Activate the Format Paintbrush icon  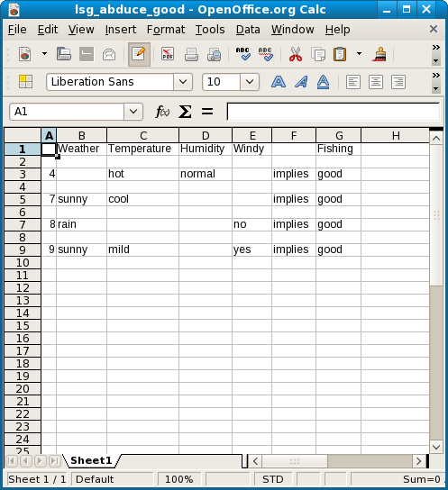click(x=379, y=54)
